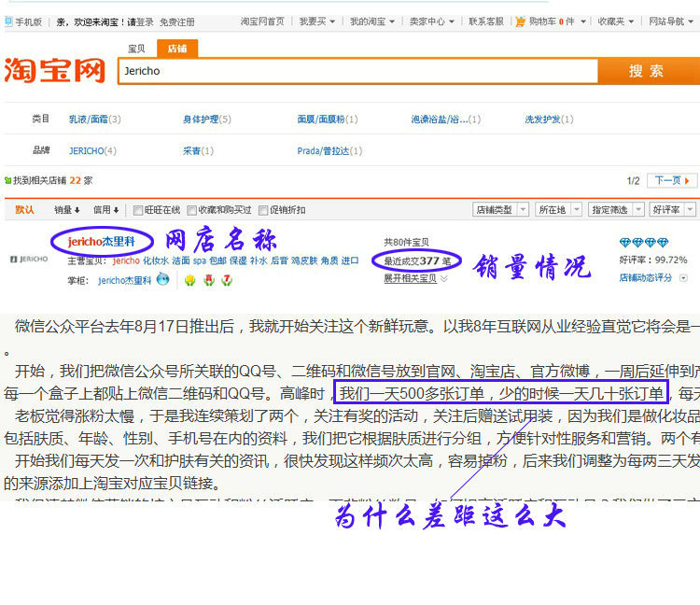Open the 卖家中心 menu

click(x=432, y=21)
